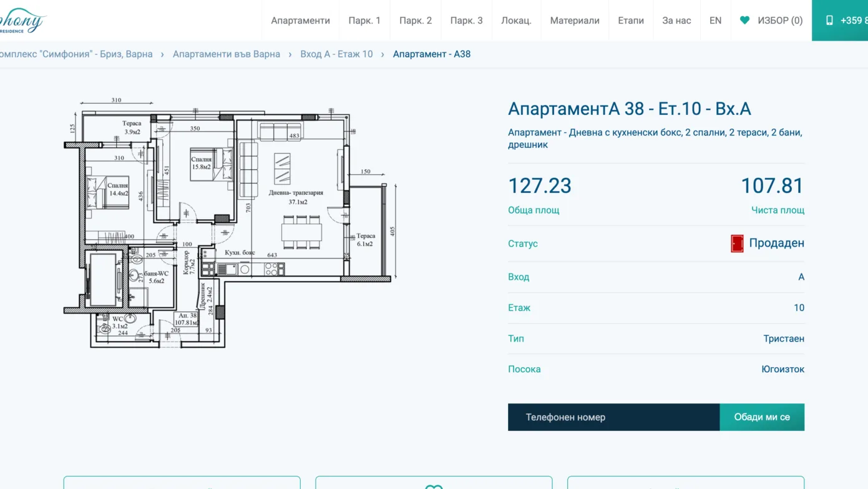
Task: Click the heart icon beside ИЗБОР
Action: click(744, 20)
